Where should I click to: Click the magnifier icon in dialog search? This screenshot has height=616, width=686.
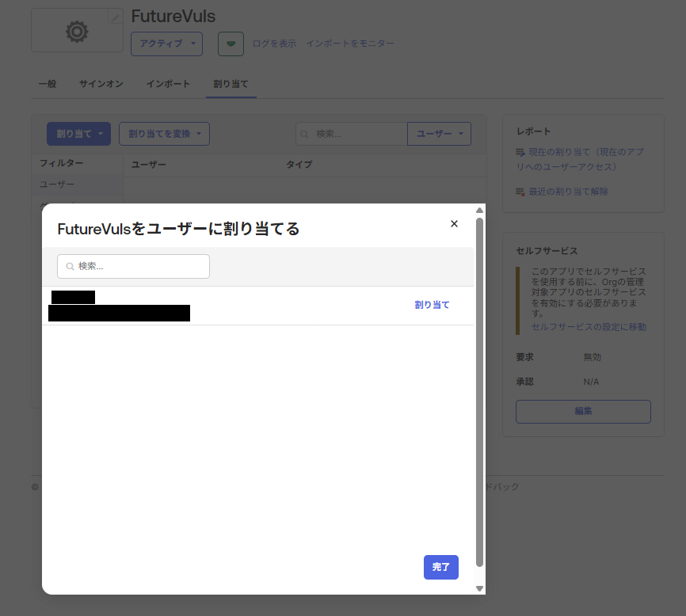(x=70, y=266)
